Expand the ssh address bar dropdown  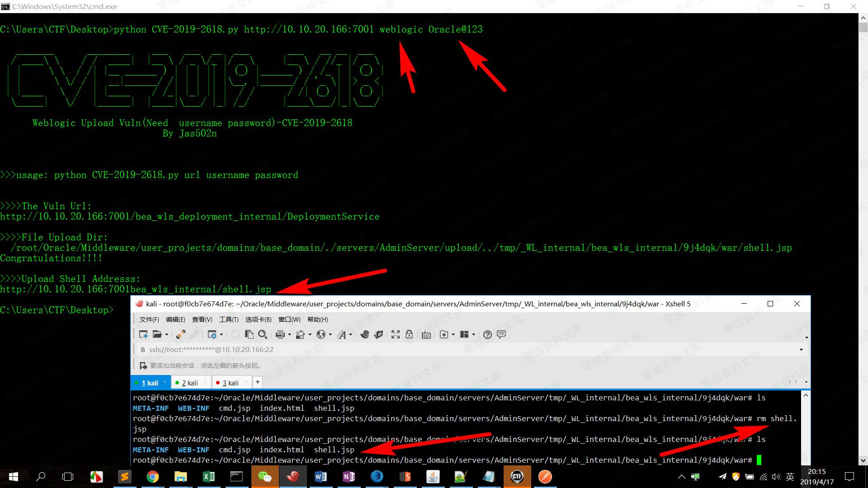point(800,349)
